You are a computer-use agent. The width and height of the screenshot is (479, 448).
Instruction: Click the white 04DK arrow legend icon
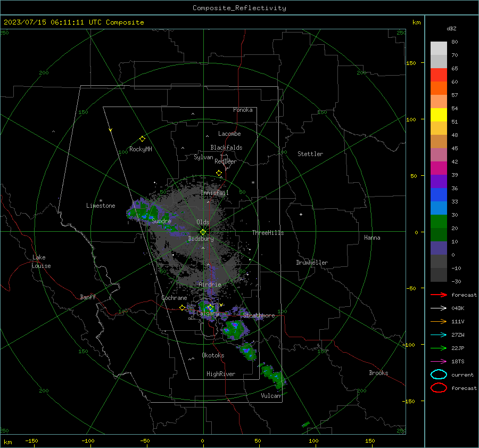pos(439,308)
